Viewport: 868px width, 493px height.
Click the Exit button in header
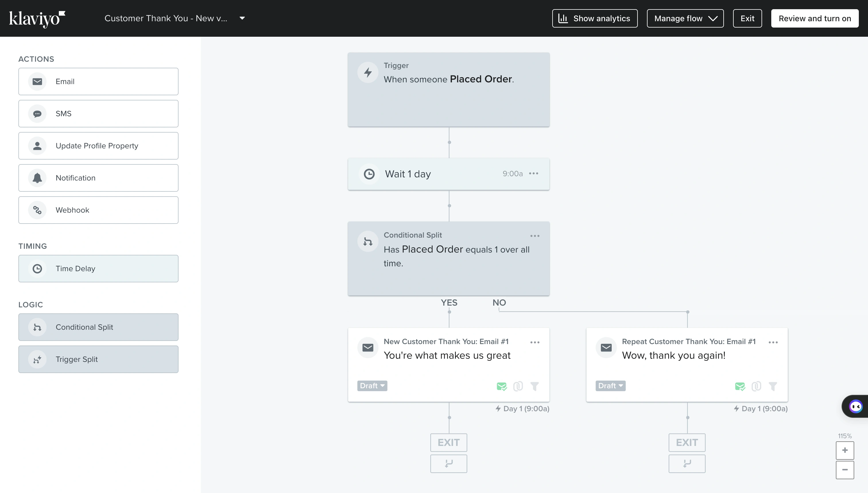[747, 18]
